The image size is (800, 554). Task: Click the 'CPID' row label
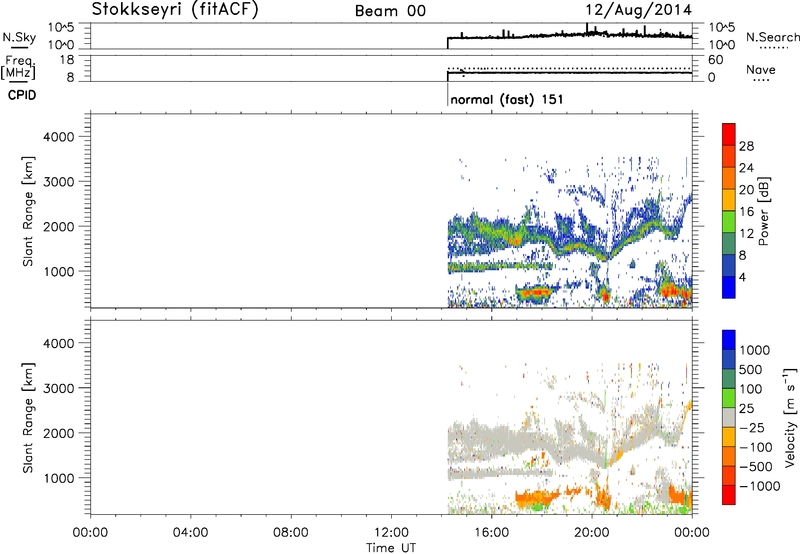pyautogui.click(x=22, y=95)
